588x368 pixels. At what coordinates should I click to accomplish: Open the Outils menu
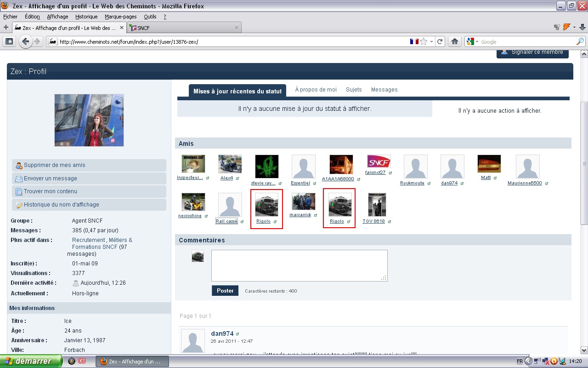click(x=150, y=17)
